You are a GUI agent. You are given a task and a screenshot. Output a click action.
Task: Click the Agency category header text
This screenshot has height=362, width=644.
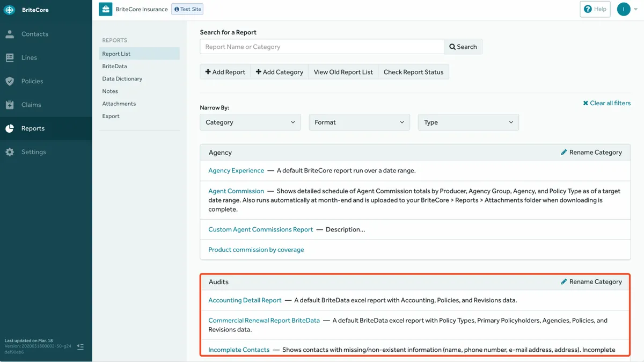coord(220,153)
